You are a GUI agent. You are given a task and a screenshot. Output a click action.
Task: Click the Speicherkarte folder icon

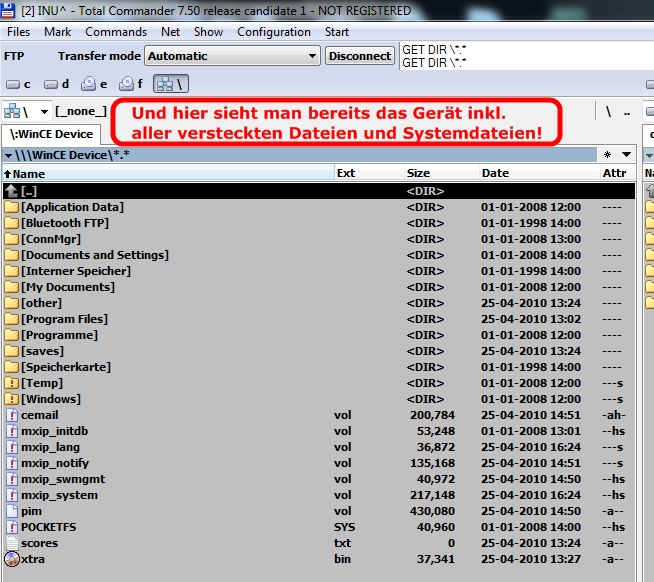coord(12,367)
